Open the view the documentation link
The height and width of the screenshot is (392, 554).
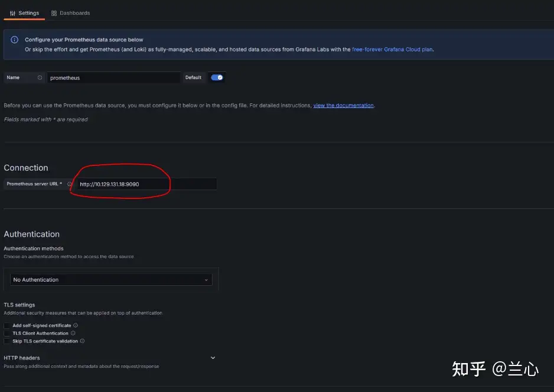pyautogui.click(x=343, y=105)
